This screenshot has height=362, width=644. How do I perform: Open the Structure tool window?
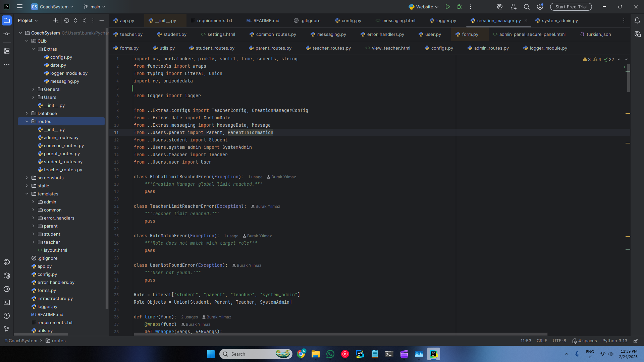[7, 51]
